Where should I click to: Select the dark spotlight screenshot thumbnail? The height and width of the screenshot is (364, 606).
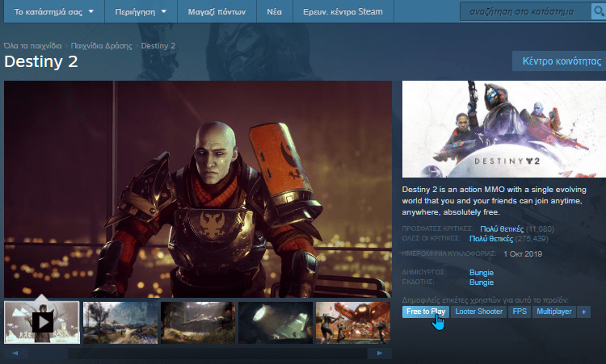coord(276,323)
